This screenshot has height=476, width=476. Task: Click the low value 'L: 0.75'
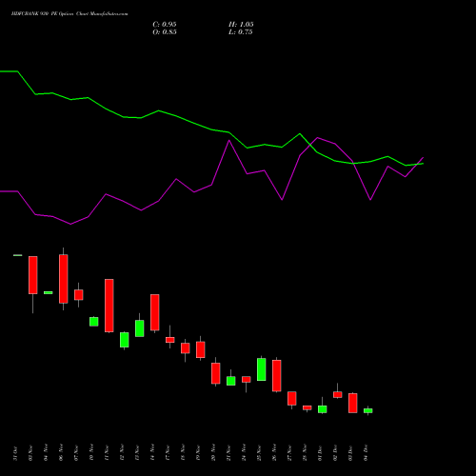[x=241, y=32]
